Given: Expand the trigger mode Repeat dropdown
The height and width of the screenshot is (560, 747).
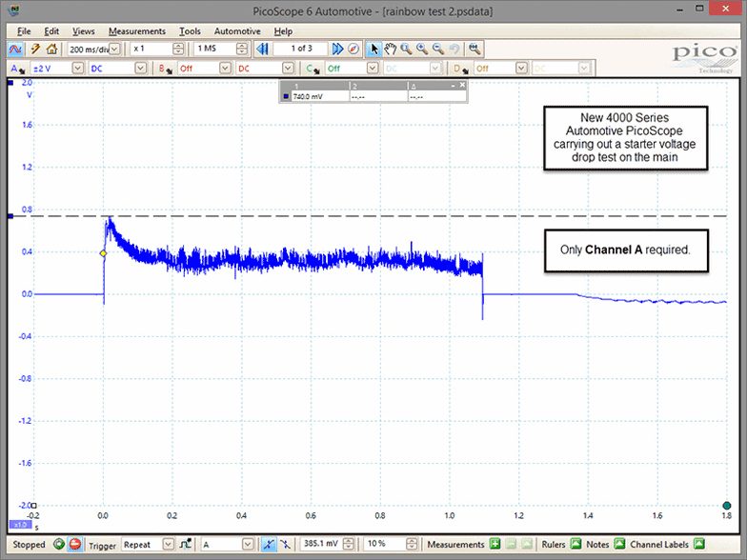Looking at the screenshot, I should pos(168,544).
